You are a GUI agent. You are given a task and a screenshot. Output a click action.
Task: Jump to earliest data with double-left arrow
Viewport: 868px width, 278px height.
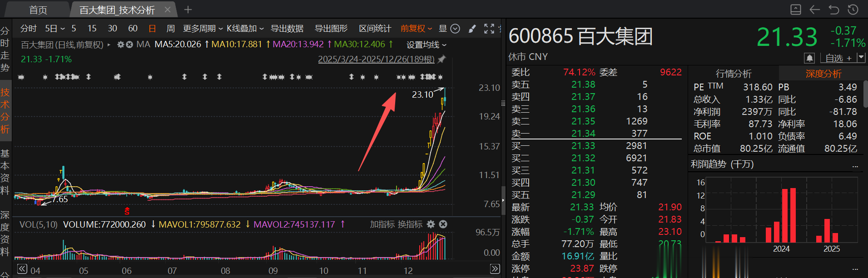[x=22, y=269]
